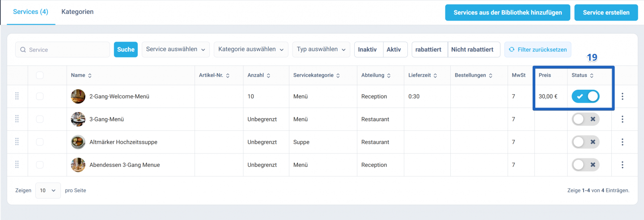
Task: Grab drag handle of Altmärker Hochzeitssuppe row
Action: point(17,141)
